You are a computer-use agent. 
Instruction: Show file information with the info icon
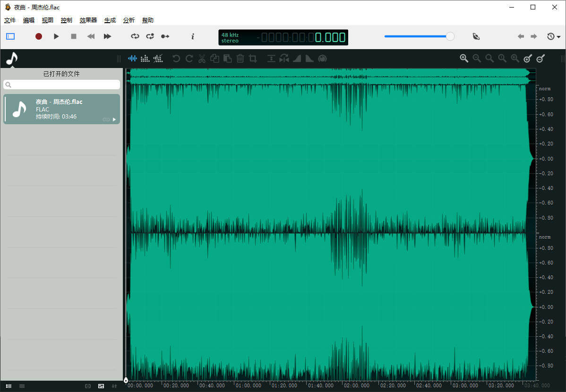click(193, 36)
